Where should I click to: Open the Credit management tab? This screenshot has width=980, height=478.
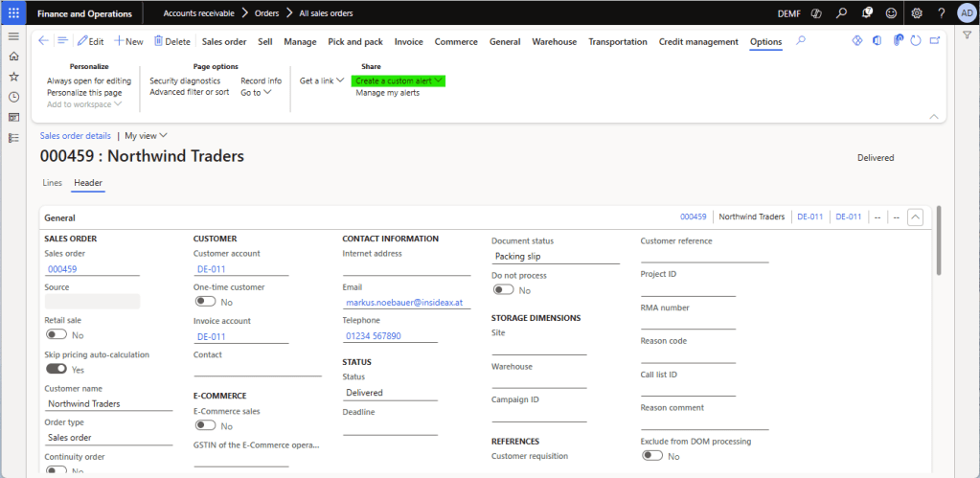tap(698, 42)
